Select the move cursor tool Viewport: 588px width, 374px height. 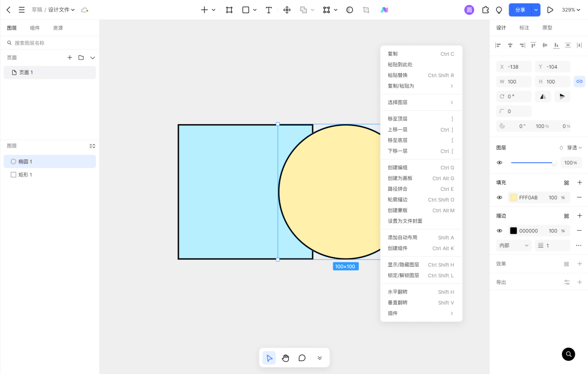point(269,358)
